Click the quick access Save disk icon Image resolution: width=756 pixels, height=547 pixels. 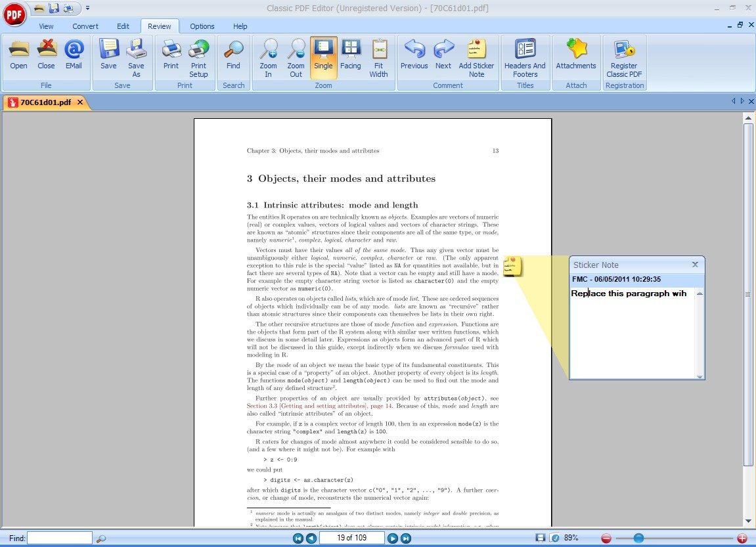coord(53,8)
